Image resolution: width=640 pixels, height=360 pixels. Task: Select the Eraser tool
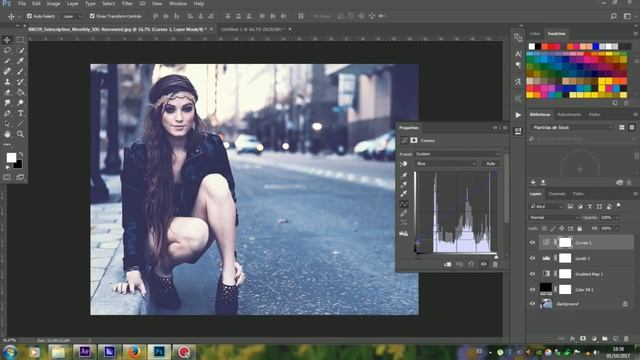point(7,92)
